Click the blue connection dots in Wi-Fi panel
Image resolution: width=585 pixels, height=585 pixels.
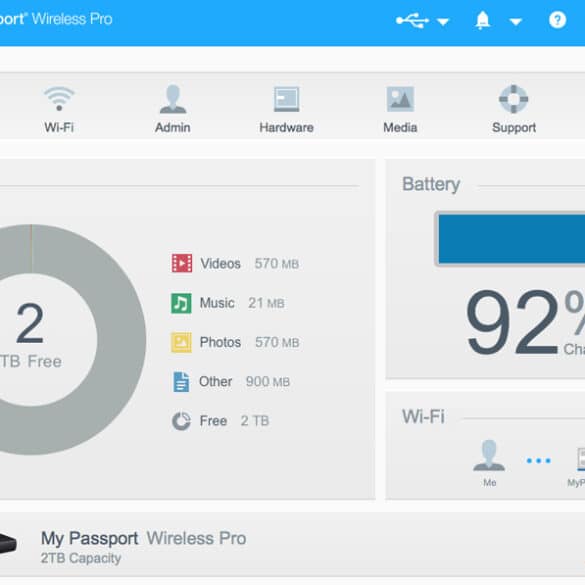[538, 461]
